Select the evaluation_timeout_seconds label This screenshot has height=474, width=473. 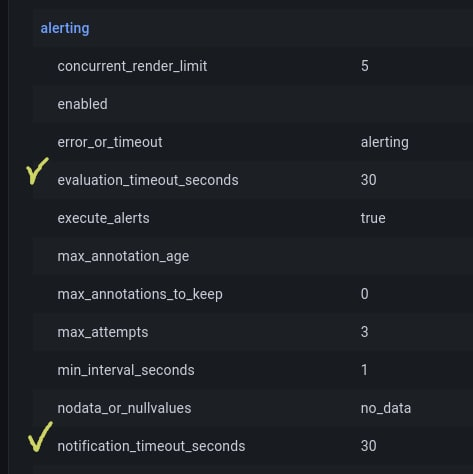tap(148, 180)
